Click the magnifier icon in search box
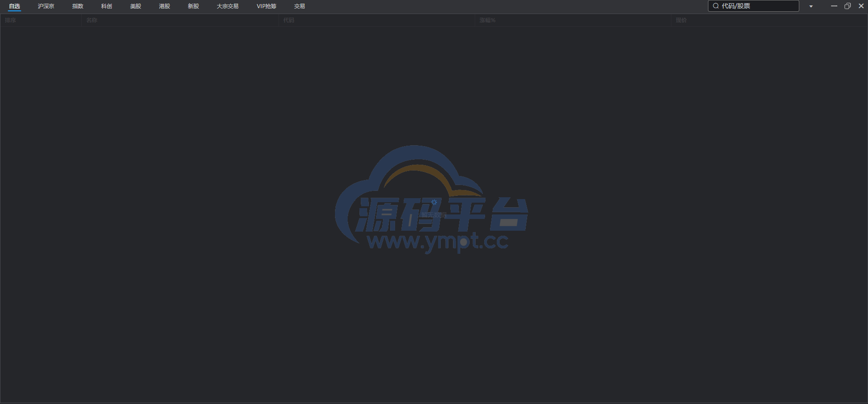 point(716,6)
